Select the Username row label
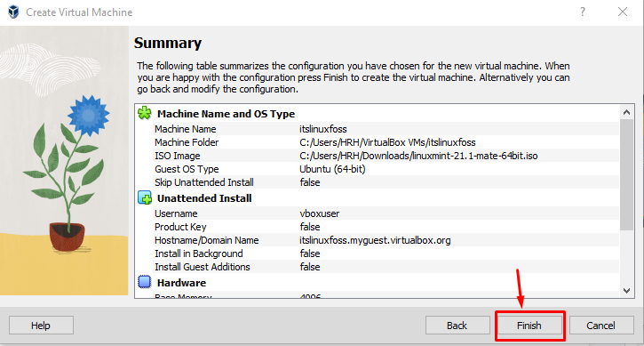The width and height of the screenshot is (644, 346). [176, 213]
